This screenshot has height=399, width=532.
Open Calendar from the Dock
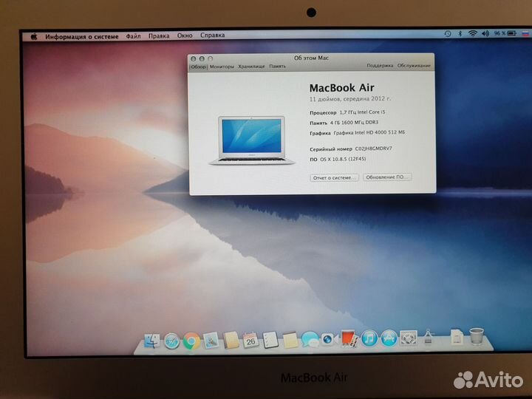point(250,340)
